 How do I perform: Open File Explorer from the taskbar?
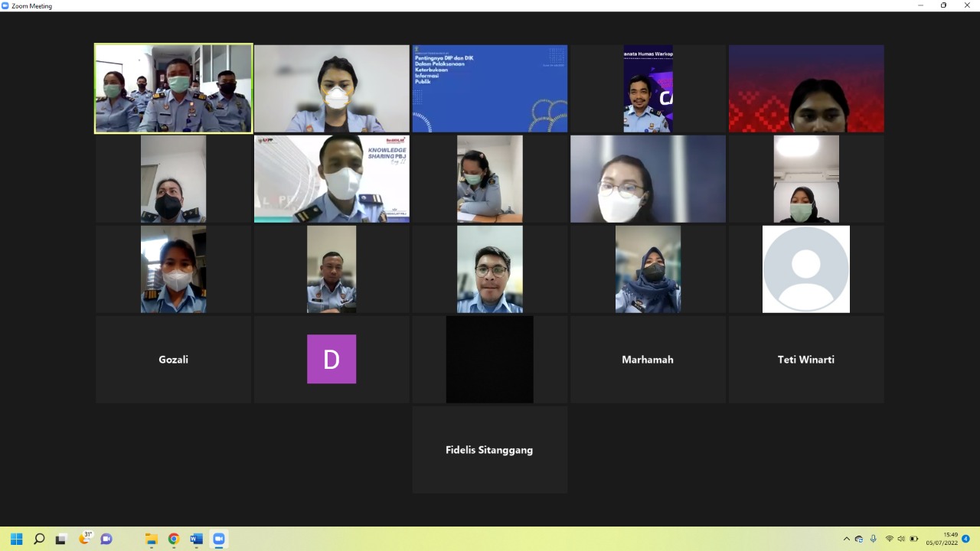151,539
